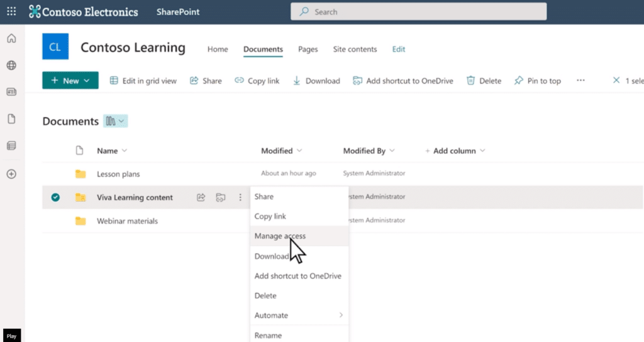Click Share in the command bar
This screenshot has height=342, width=644.
206,81
